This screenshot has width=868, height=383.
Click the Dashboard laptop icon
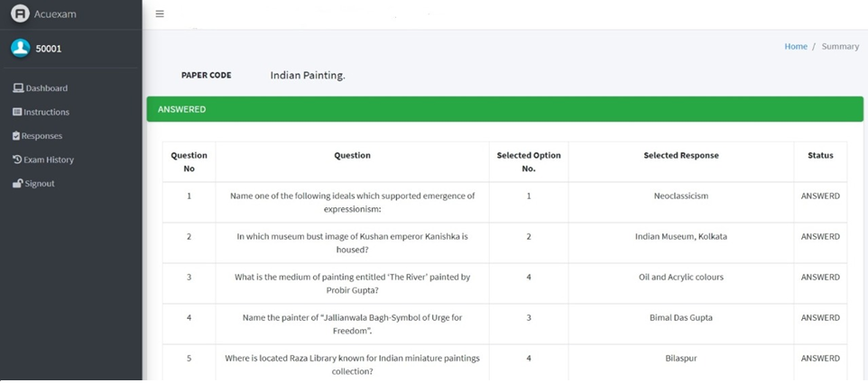pos(17,88)
